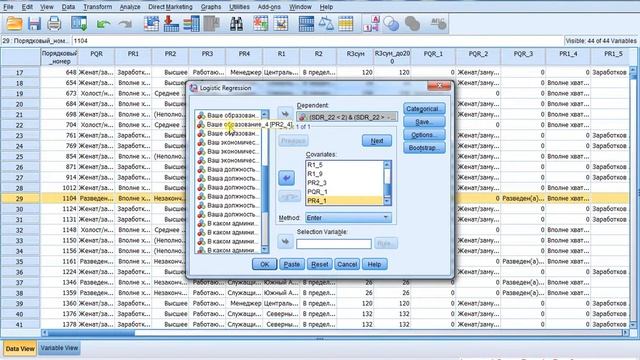Switch to the Data View tab
This screenshot has height=360, width=640.
tap(20, 349)
